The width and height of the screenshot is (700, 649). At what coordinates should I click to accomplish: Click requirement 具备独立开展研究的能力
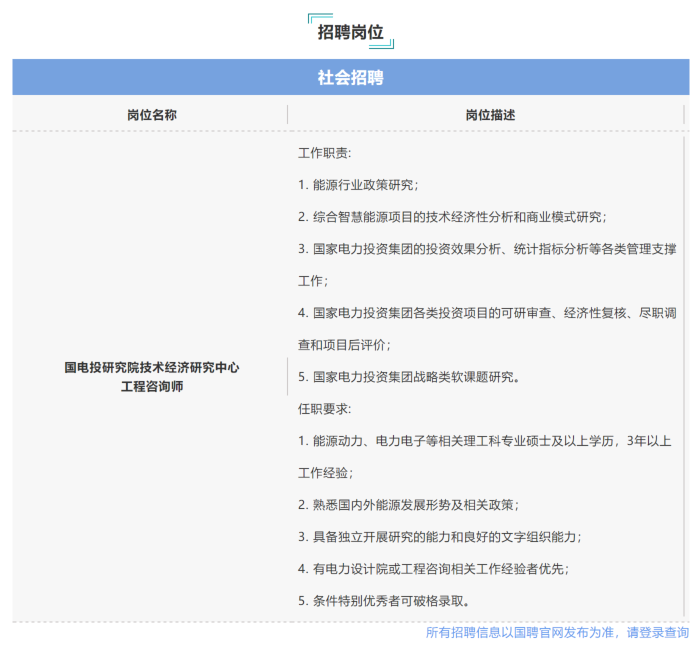click(440, 537)
